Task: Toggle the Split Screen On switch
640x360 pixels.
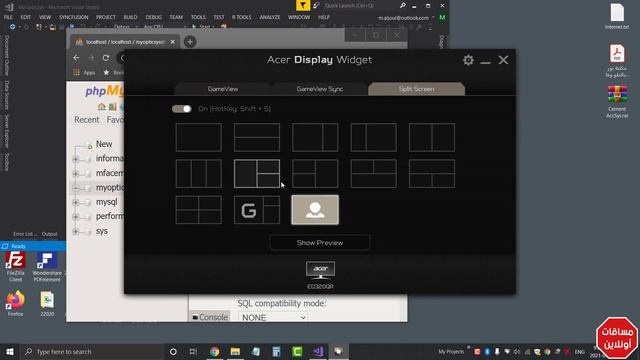Action: pos(182,109)
